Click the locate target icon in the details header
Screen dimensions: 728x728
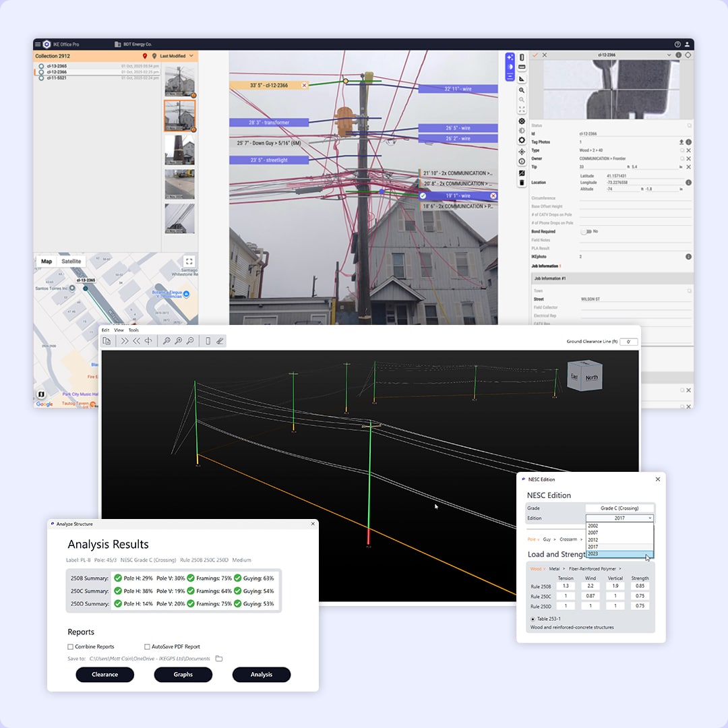click(688, 55)
